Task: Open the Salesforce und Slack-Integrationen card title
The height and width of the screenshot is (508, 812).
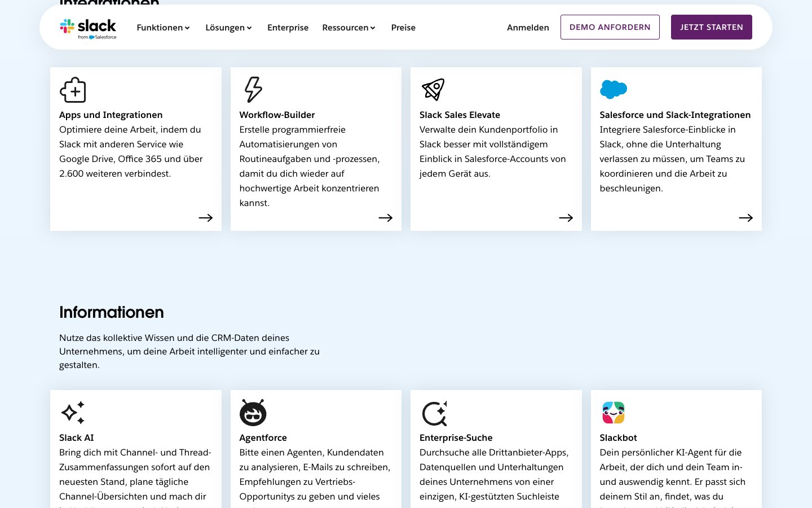Action: 675,115
